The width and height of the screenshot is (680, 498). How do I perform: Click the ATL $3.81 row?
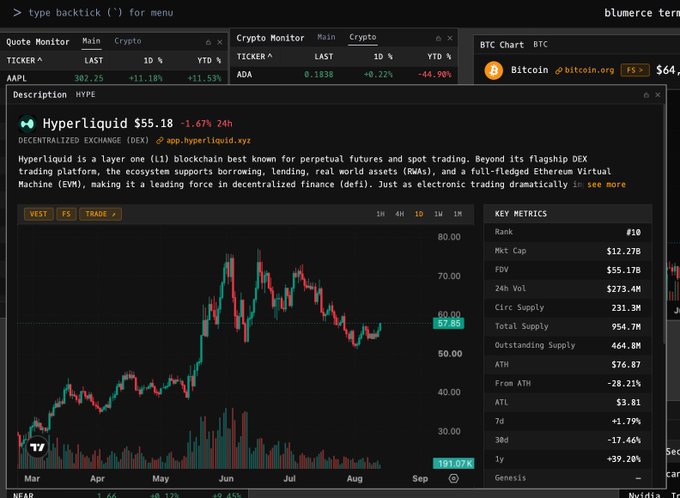[568, 402]
